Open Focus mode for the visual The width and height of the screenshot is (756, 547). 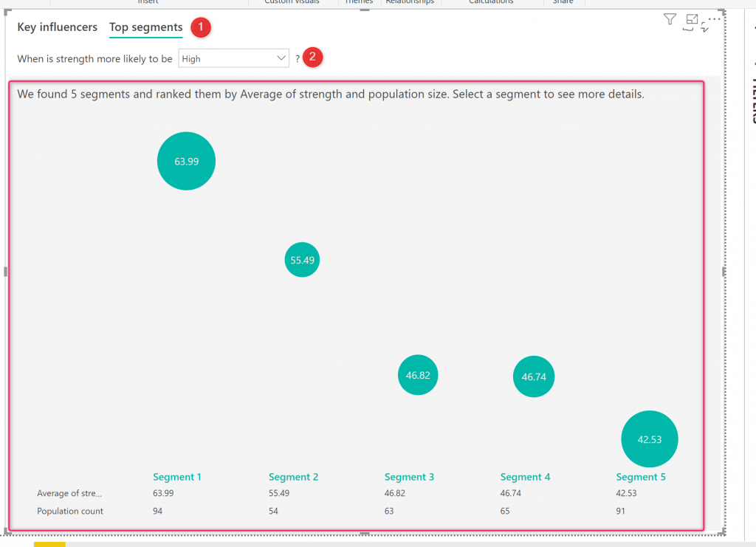692,20
